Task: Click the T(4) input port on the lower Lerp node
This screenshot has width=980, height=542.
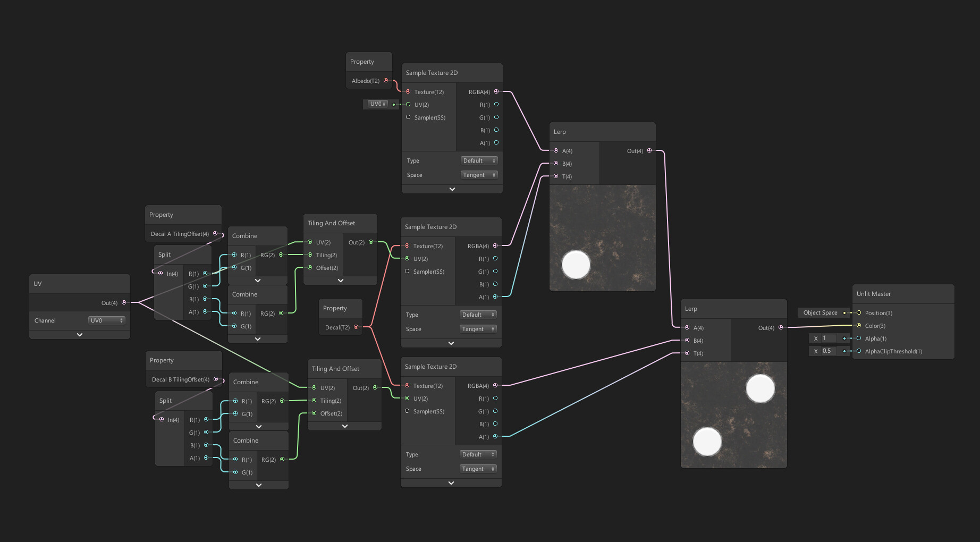Action: point(687,353)
